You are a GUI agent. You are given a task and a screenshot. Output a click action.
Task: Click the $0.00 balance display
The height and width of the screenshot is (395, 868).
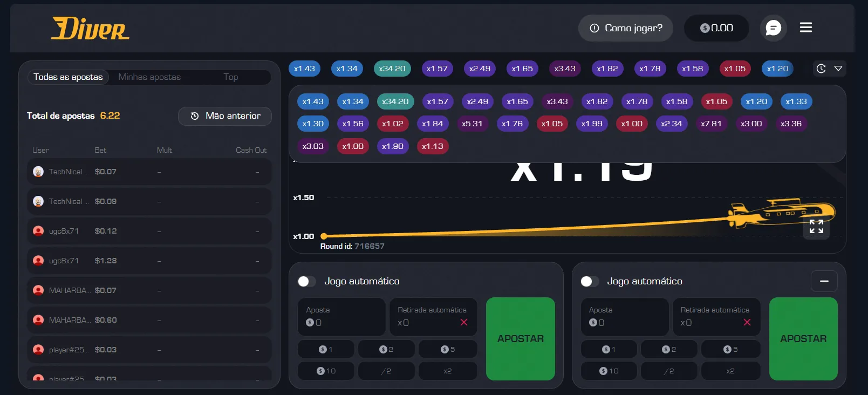point(716,28)
